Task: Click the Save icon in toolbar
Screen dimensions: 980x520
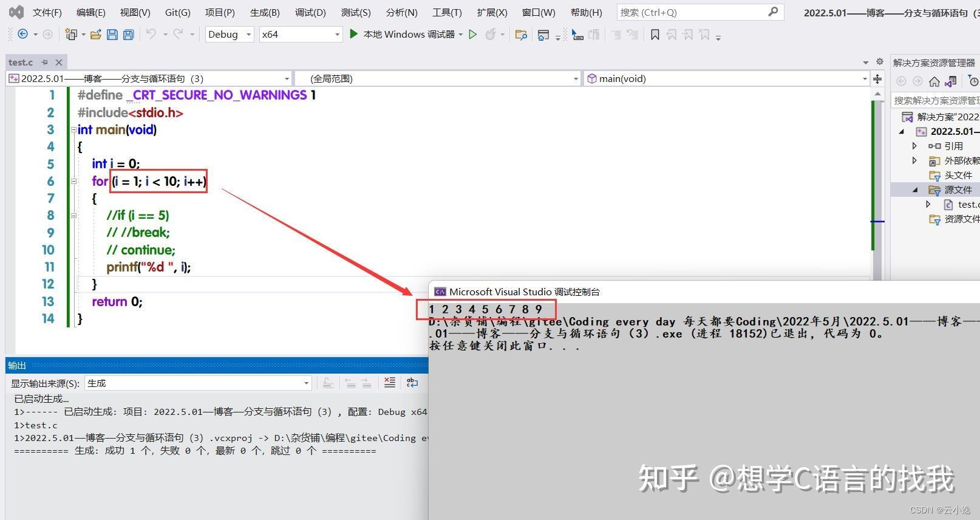Action: coord(112,35)
